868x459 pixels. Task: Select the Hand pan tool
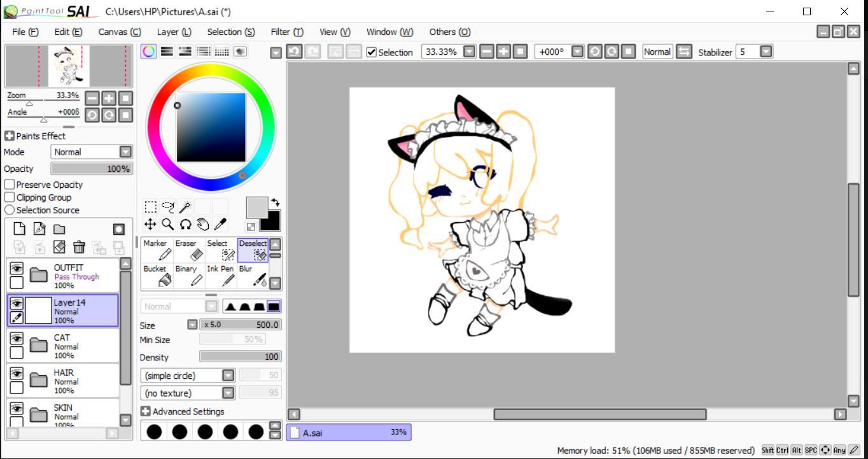point(202,224)
